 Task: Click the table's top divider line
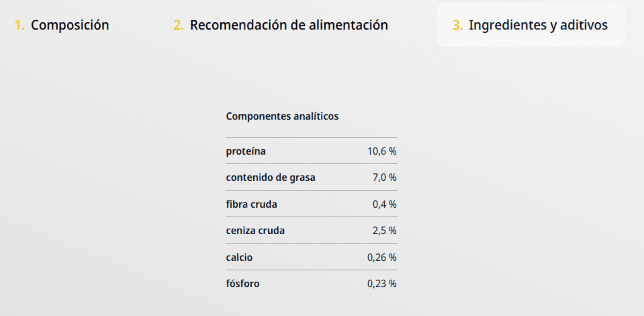(x=311, y=137)
